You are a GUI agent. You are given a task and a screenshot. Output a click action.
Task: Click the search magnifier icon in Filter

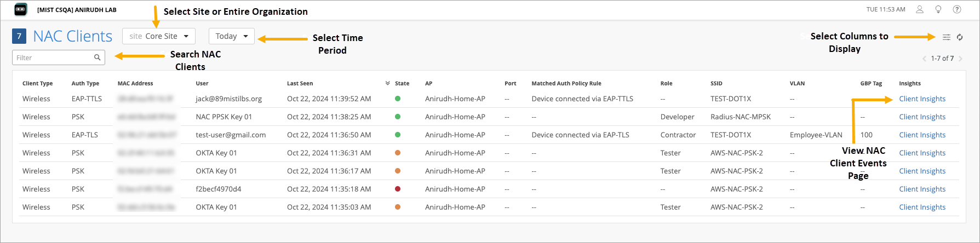click(97, 57)
